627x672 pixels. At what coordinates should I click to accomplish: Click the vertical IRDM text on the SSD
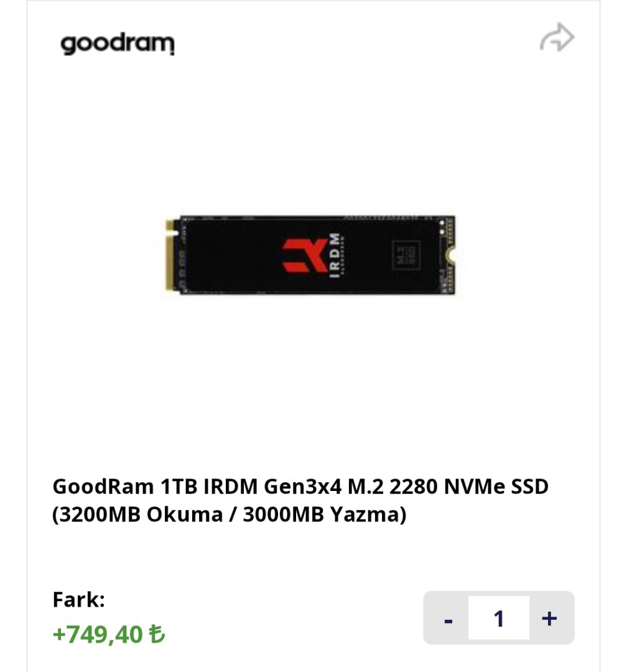tap(335, 256)
